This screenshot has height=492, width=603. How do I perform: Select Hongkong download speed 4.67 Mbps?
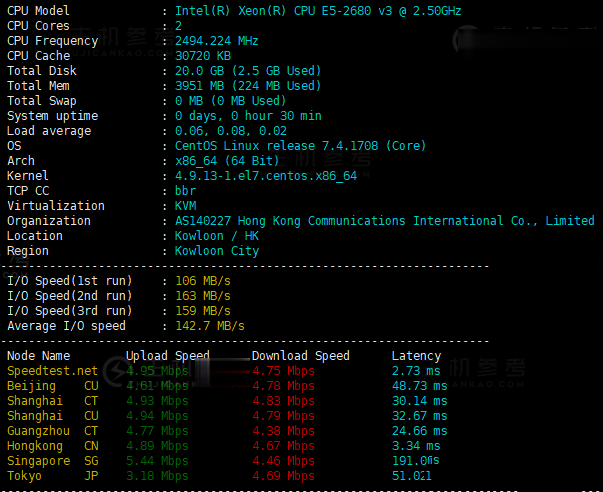point(283,446)
